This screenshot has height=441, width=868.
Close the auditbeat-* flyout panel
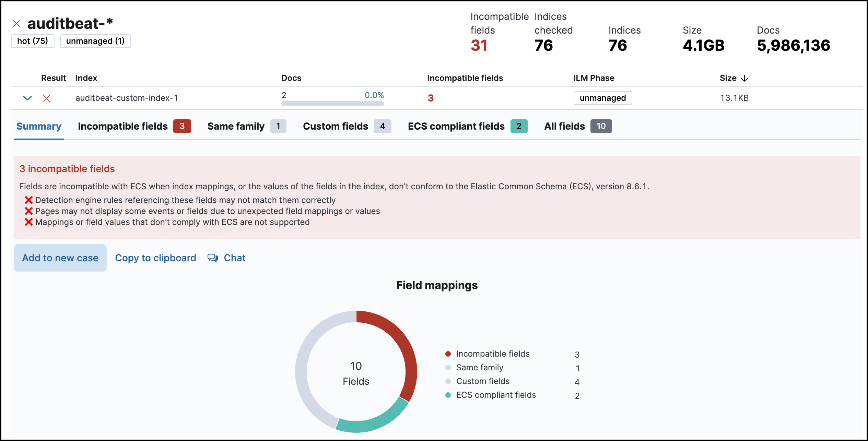16,23
